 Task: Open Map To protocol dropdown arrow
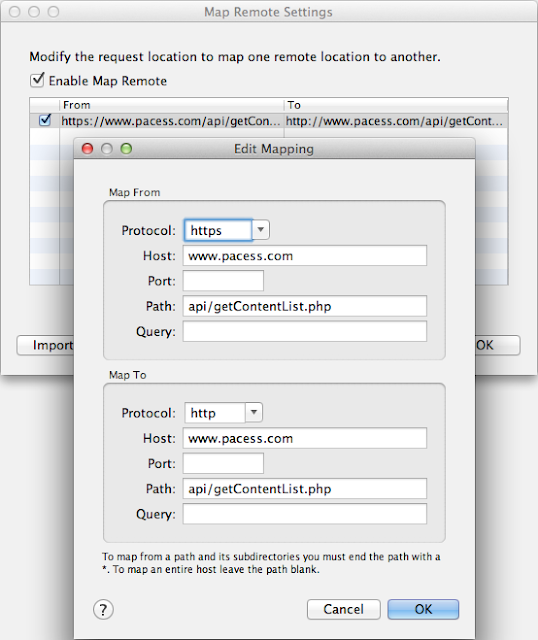click(253, 412)
